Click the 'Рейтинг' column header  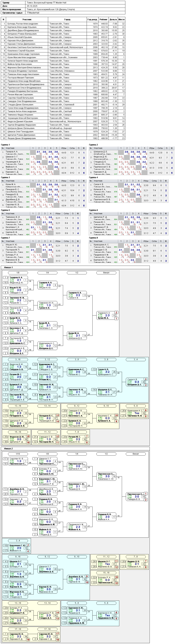click(104, 19)
